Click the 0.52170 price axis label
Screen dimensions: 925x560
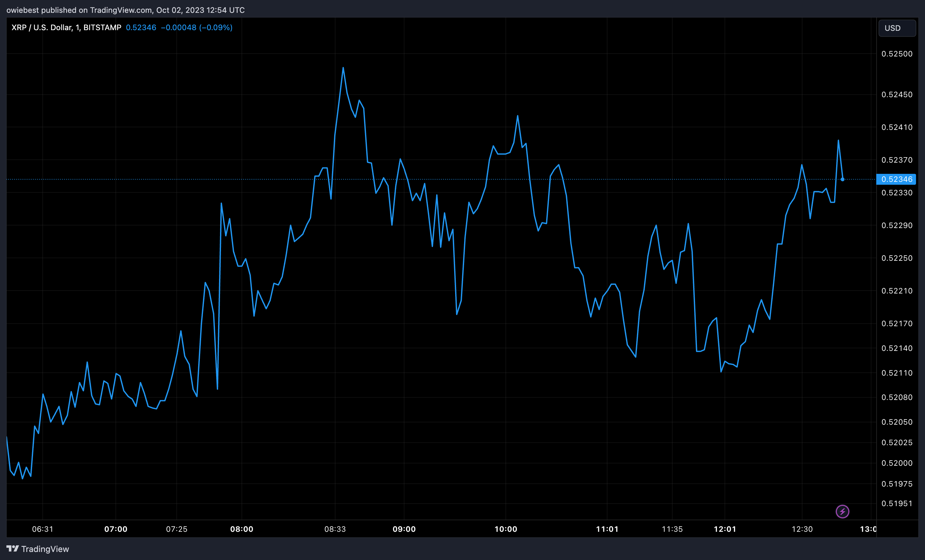pos(897,323)
